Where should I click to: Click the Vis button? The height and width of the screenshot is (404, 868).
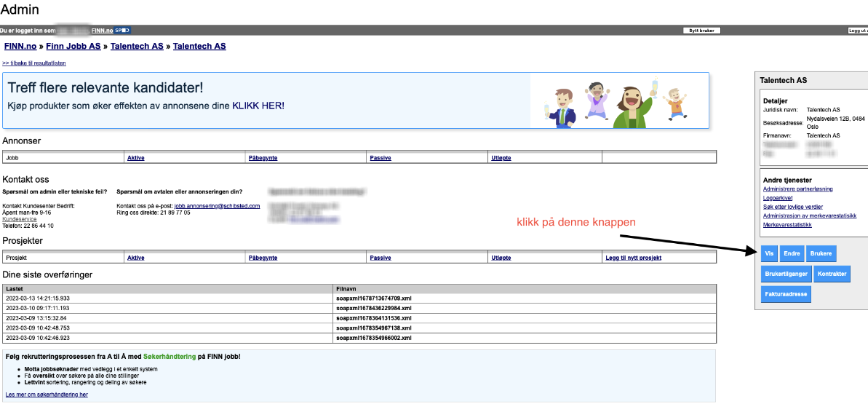769,253
